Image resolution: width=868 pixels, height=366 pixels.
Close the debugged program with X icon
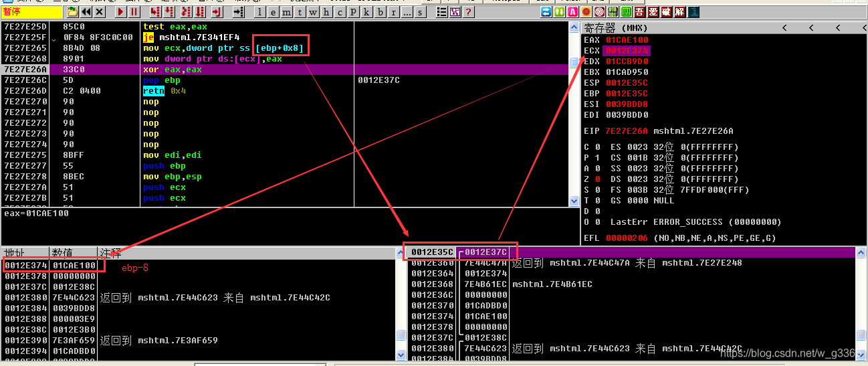pos(100,11)
